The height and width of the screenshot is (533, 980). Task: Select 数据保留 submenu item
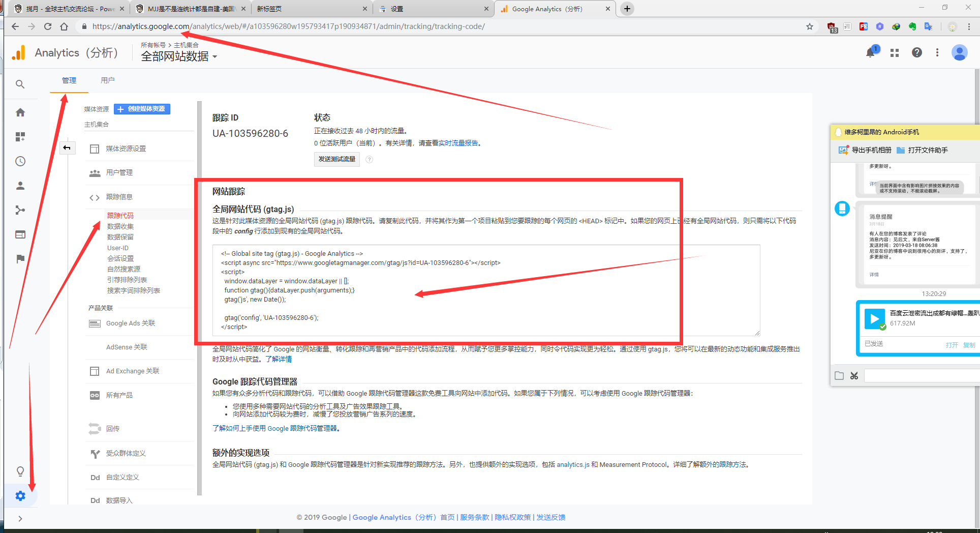tap(120, 237)
